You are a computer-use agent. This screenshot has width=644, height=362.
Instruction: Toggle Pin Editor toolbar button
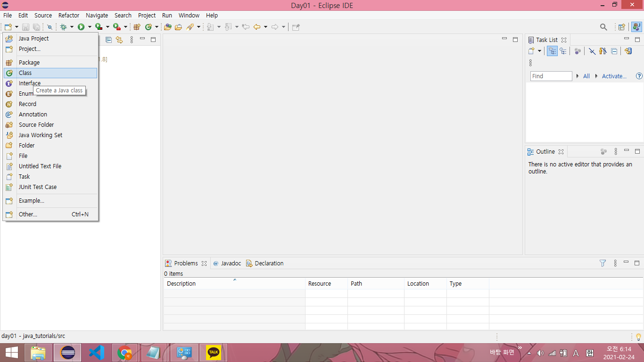[296, 27]
